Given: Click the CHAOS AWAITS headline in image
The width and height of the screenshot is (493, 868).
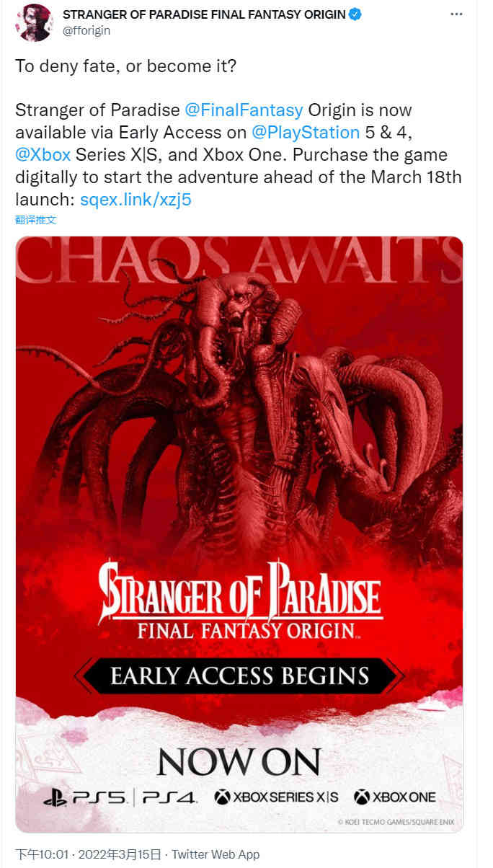Looking at the screenshot, I should click(x=239, y=263).
